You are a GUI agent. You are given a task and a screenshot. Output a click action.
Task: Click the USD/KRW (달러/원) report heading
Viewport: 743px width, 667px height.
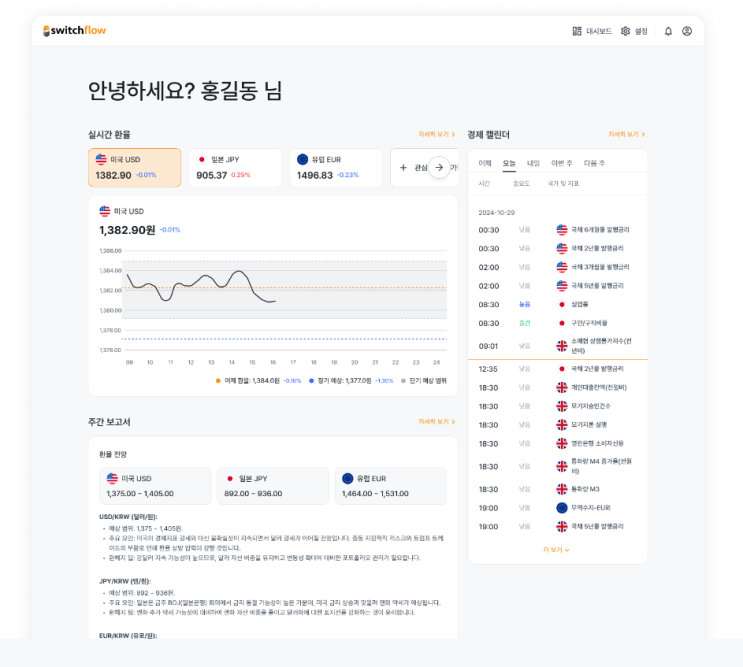[128, 517]
